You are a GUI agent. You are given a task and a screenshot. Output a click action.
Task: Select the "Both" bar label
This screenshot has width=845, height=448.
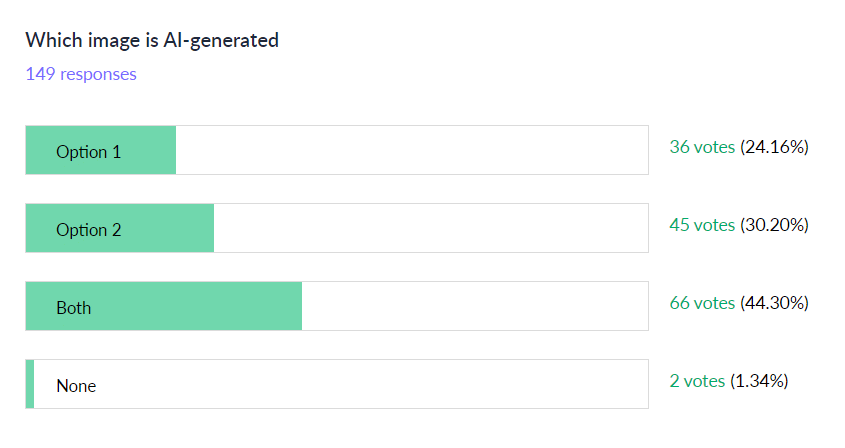(73, 308)
